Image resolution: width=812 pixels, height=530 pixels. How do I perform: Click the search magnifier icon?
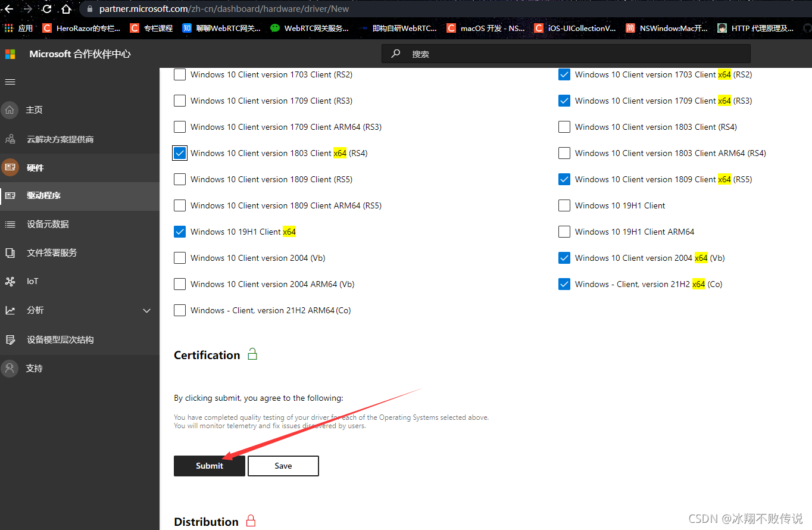point(395,54)
